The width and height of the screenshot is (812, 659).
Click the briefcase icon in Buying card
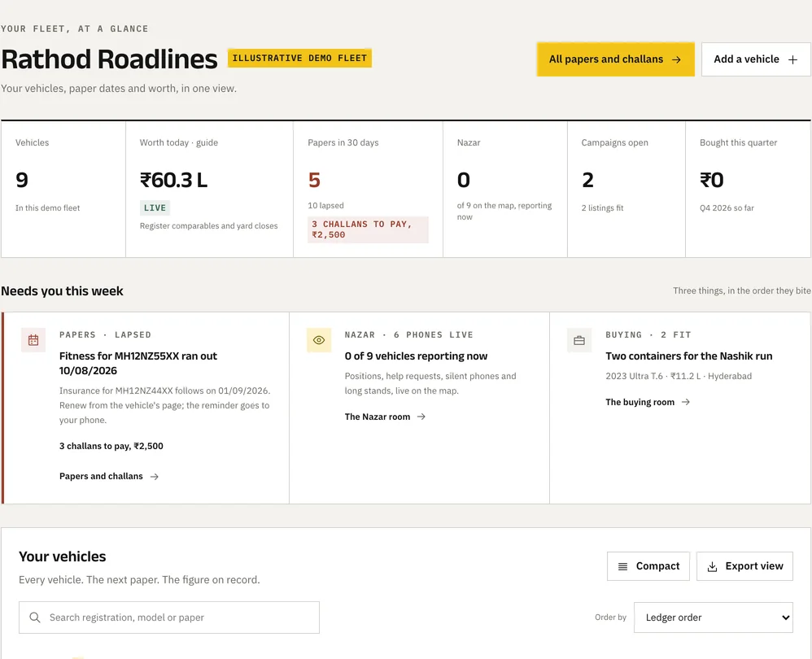click(x=579, y=340)
